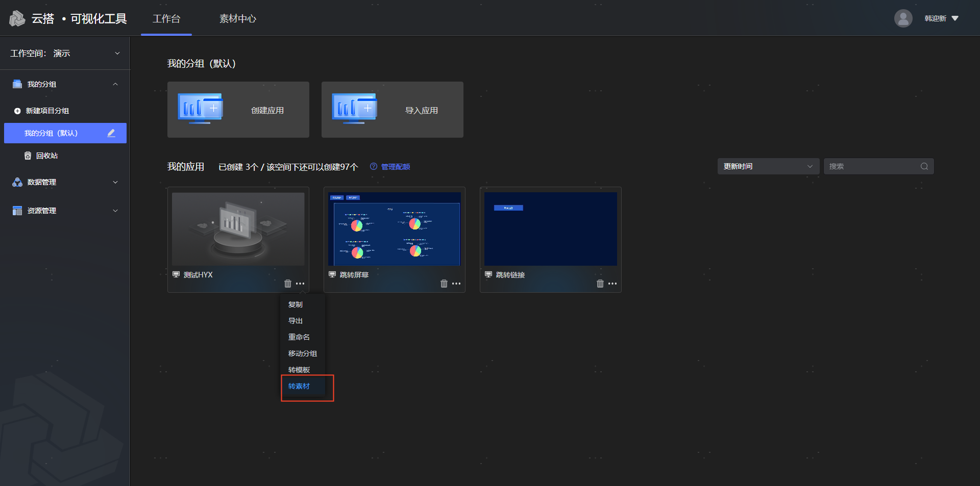Screen dimensions: 980x486
Task: Click the edit pencil on 我的分组 (默认)
Action: 111,133
